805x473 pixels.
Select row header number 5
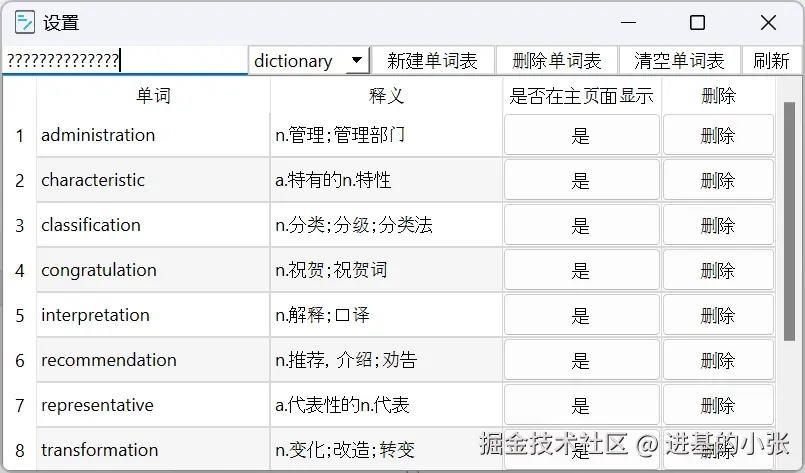20,315
